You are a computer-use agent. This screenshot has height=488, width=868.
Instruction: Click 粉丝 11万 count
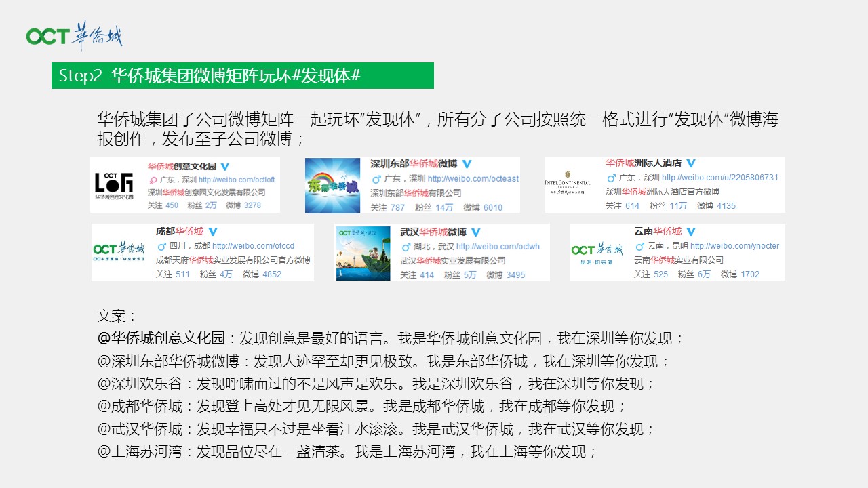click(668, 206)
